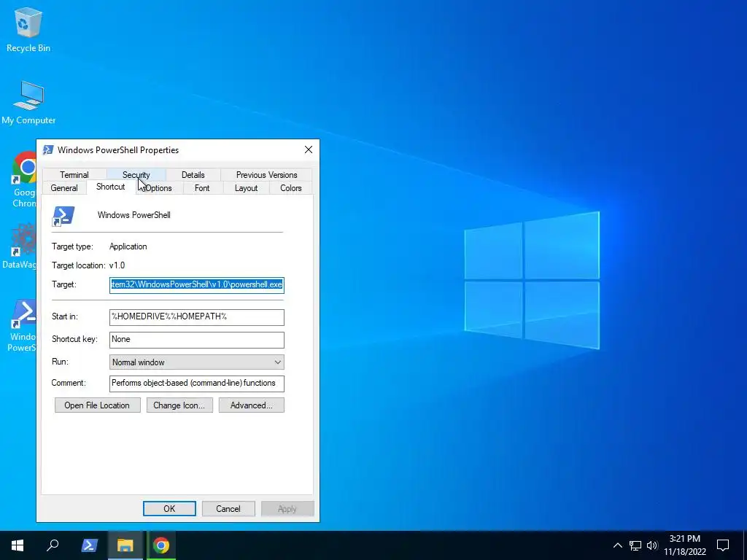Open PowerShell from the taskbar
The image size is (747, 560).
89,545
